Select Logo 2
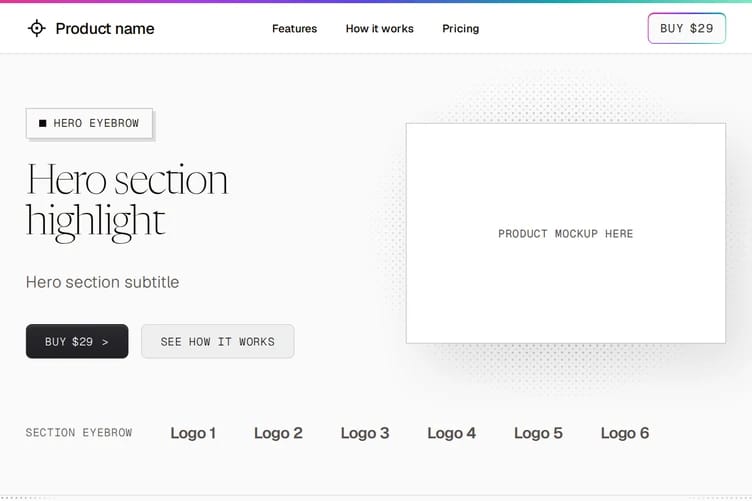This screenshot has width=752, height=501. click(x=278, y=433)
